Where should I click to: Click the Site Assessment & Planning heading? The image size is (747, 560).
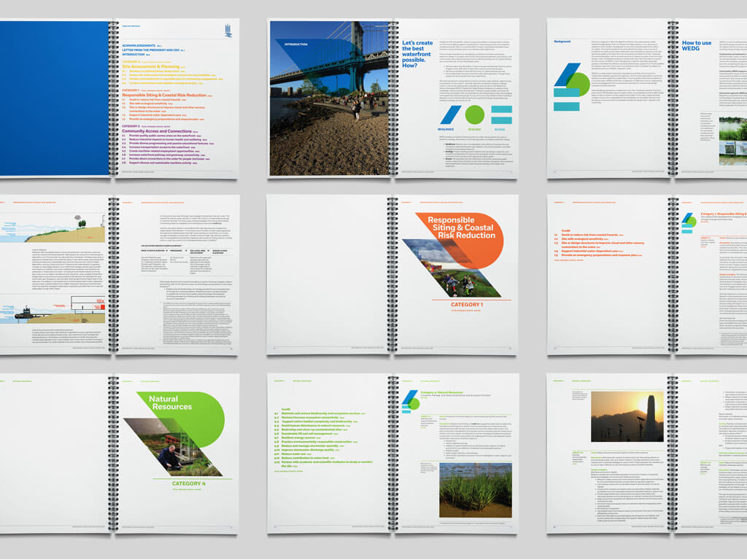(151, 66)
